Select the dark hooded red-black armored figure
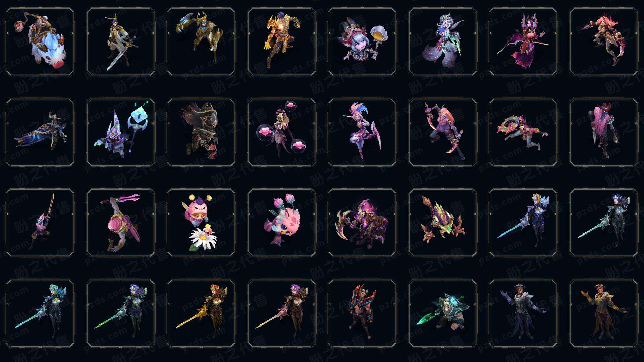644x362 pixels. point(201,132)
